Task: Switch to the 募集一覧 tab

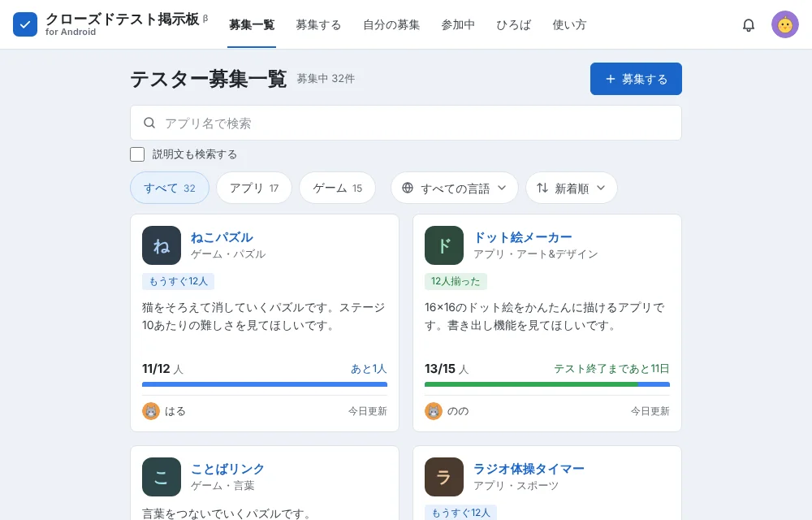Action: [x=252, y=25]
